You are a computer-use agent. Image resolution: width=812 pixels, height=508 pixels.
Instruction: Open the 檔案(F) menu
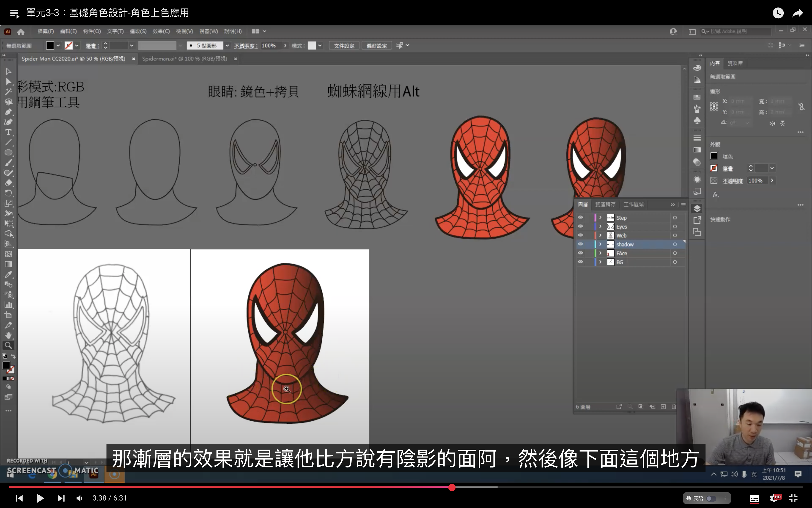[46, 31]
